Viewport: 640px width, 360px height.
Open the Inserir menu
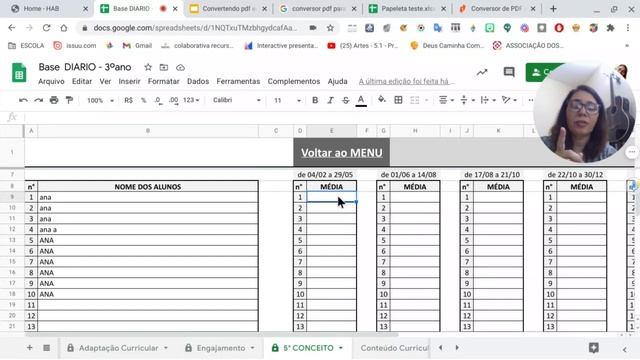[x=129, y=81]
